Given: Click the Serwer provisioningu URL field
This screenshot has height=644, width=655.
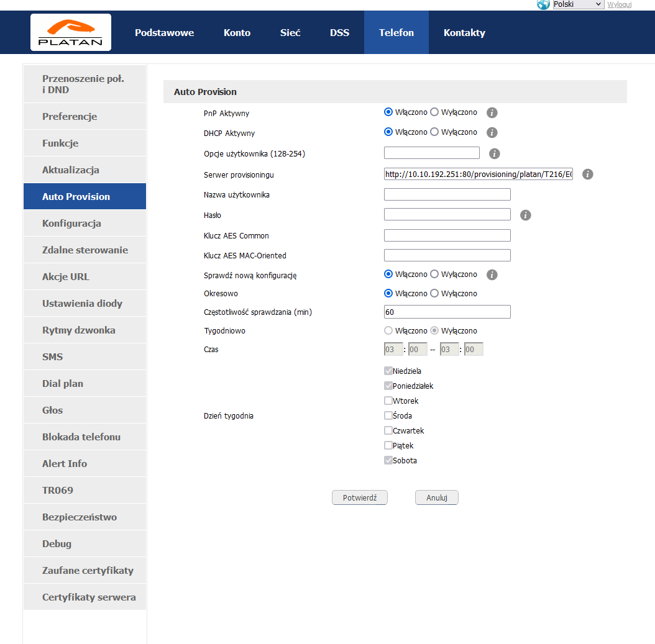Looking at the screenshot, I should (479, 174).
